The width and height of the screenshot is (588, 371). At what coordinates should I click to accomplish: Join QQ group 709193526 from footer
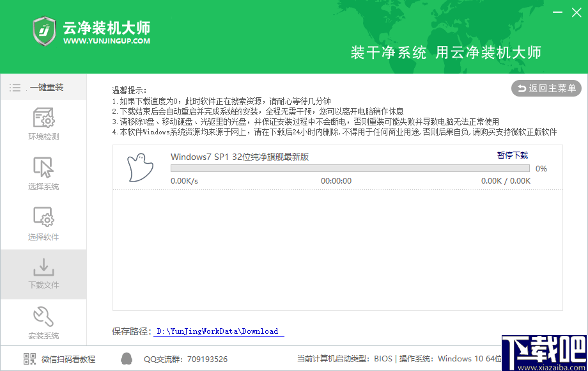click(185, 359)
